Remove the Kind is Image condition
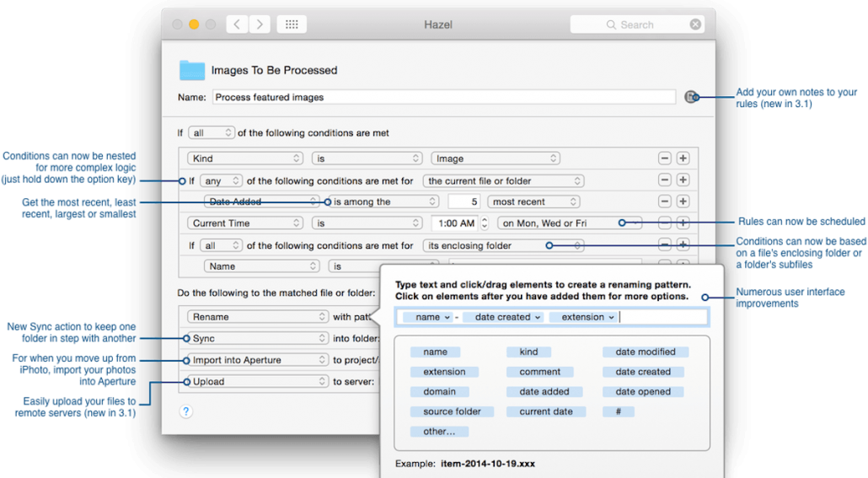The width and height of the screenshot is (868, 478). pyautogui.click(x=664, y=158)
